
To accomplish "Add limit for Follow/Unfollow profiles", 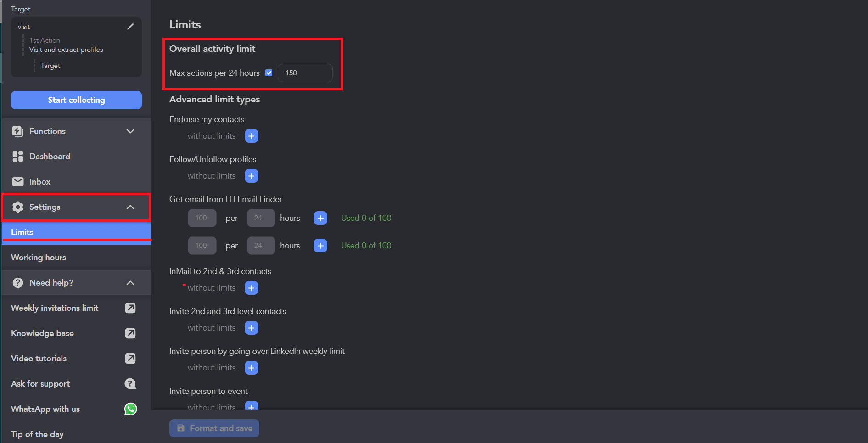I will pos(252,176).
